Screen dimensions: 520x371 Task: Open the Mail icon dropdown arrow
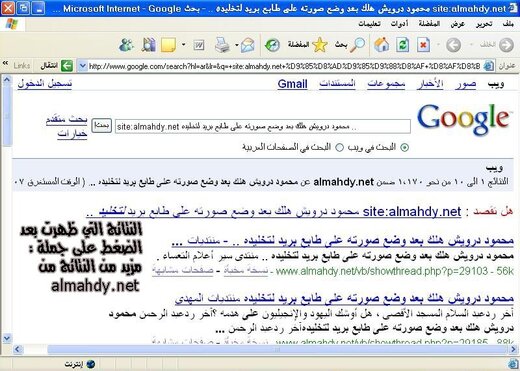237,45
